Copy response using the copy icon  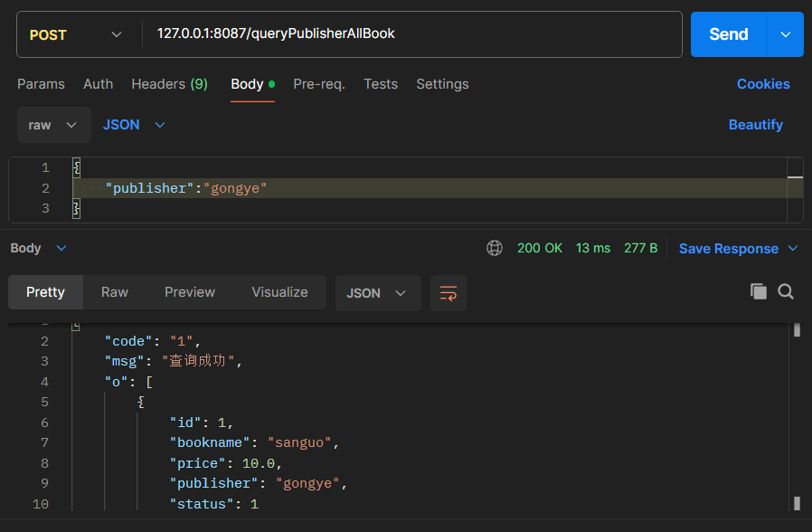759,291
